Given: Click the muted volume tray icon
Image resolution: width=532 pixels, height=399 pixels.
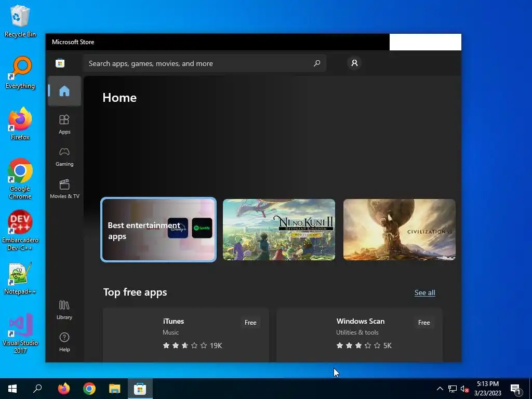Looking at the screenshot, I should [x=465, y=389].
